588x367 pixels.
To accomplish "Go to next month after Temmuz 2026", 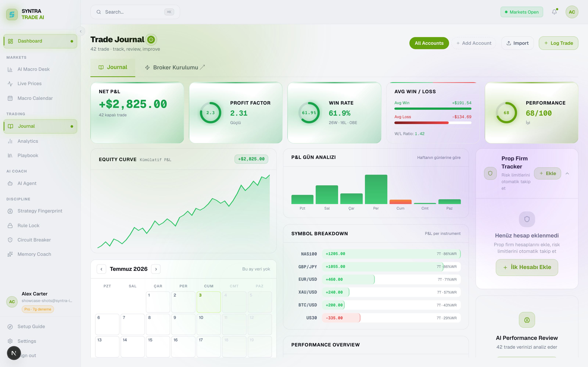I will (156, 269).
